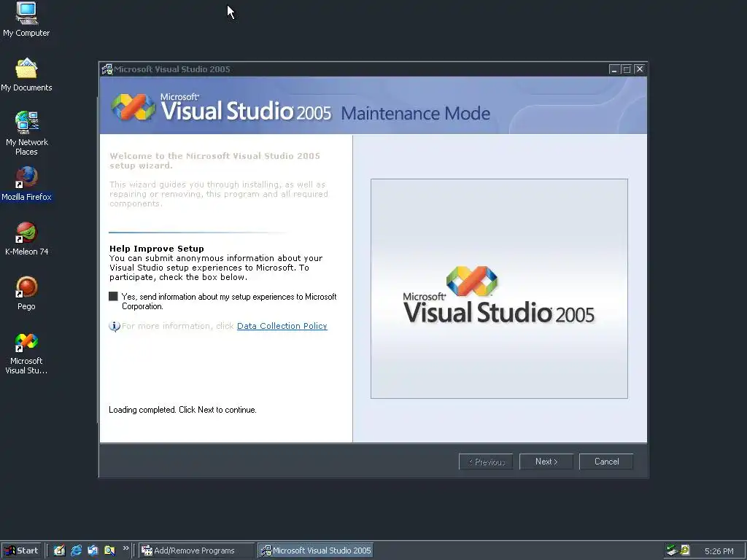This screenshot has width=747, height=560.
Task: Launch Internet Explorer from quick launch
Action: pos(76,551)
